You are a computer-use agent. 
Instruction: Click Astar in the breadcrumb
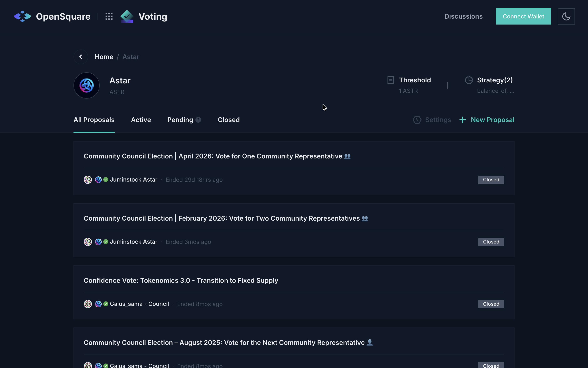(x=131, y=57)
